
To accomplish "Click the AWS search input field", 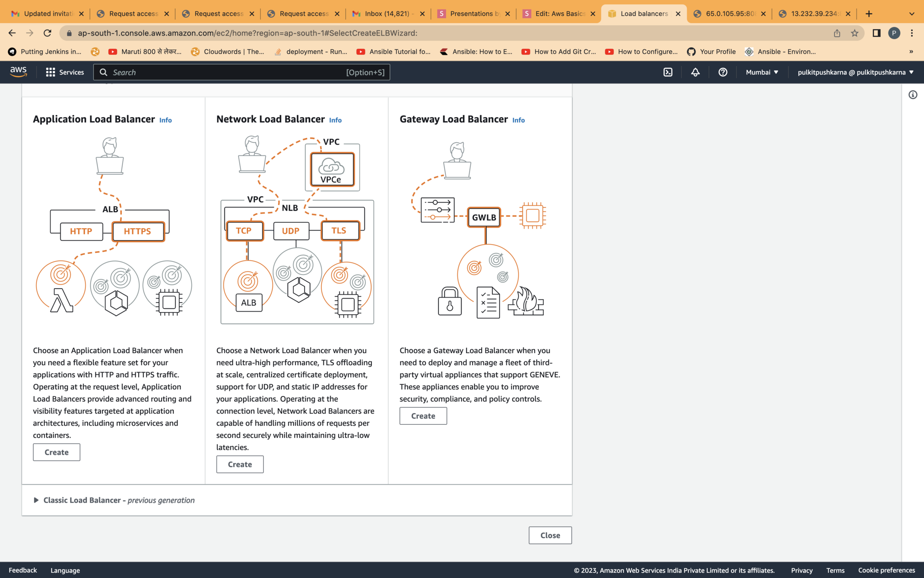I will click(227, 72).
